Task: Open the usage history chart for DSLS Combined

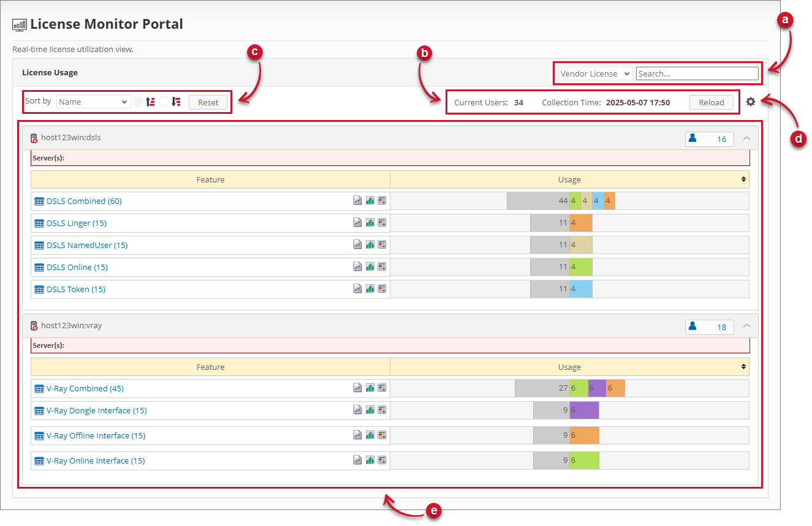Action: [x=357, y=200]
